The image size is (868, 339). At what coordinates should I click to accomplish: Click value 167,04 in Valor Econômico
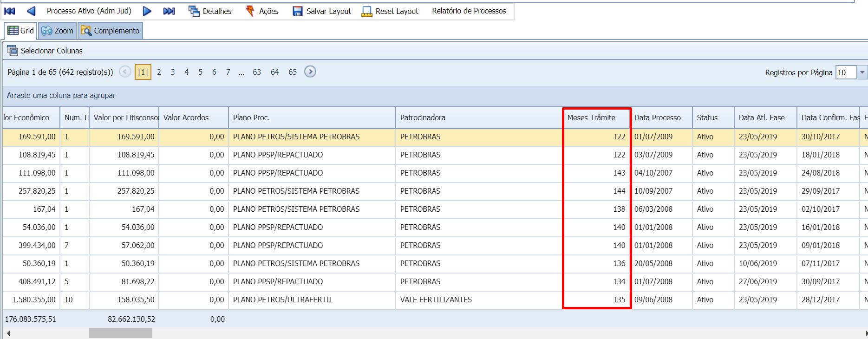31,209
